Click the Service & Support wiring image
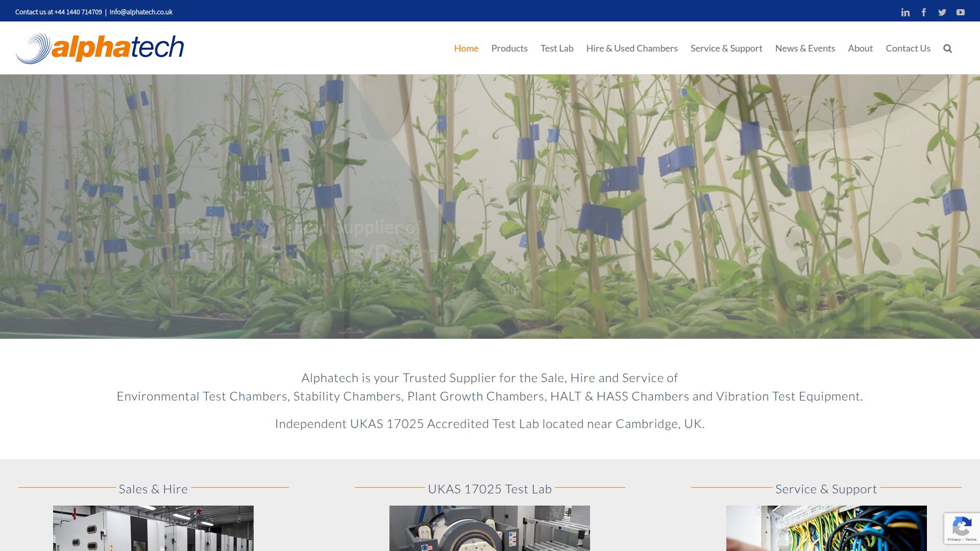 pos(826,528)
